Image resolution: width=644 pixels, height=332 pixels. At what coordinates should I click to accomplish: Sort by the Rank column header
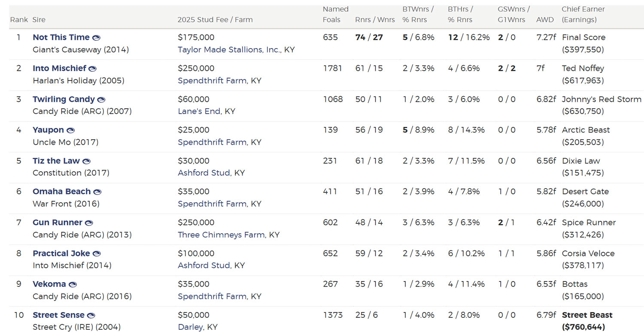point(19,20)
